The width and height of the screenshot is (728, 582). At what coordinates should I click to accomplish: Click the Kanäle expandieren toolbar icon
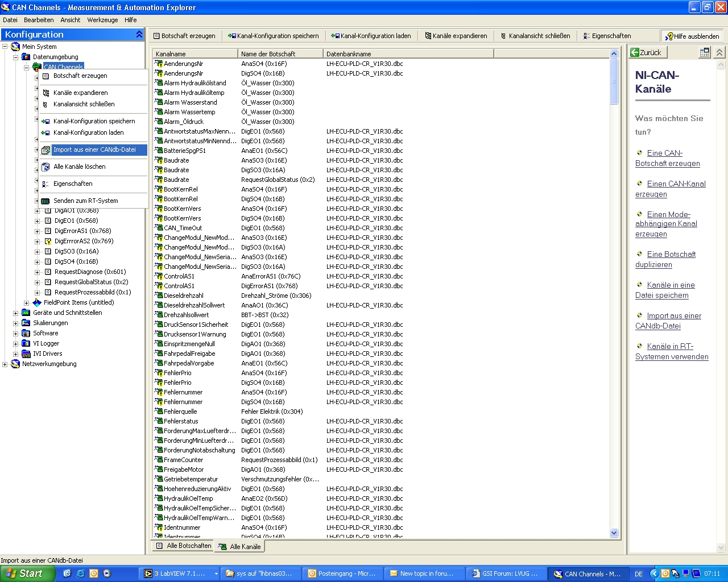click(428, 36)
